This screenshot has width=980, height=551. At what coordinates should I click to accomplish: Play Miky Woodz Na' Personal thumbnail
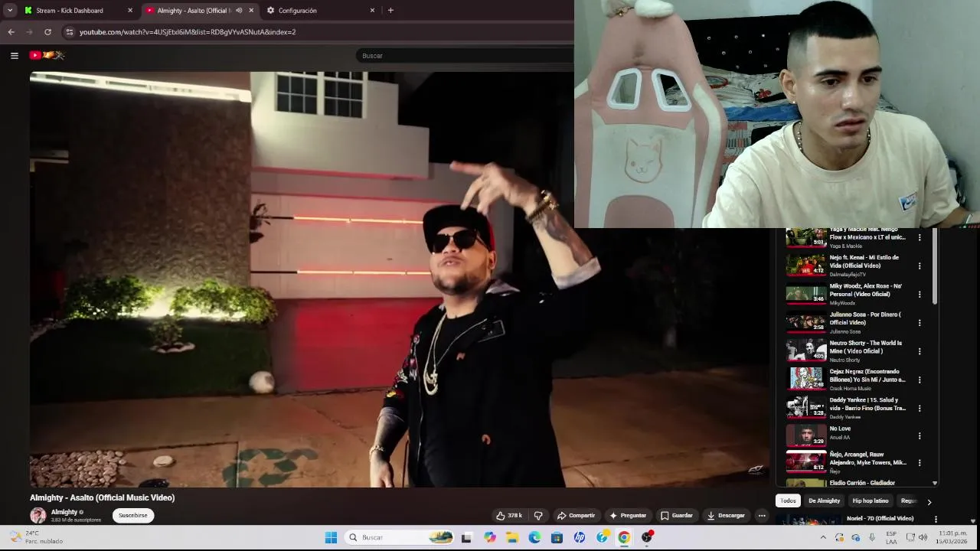tap(806, 294)
